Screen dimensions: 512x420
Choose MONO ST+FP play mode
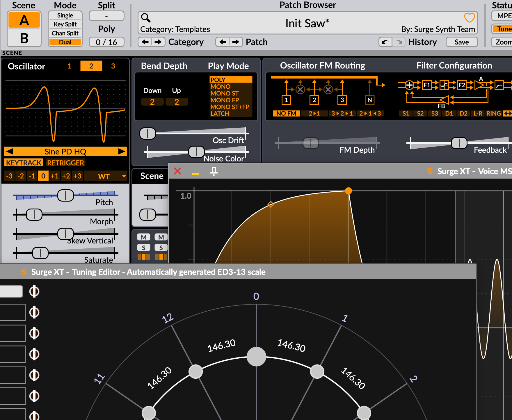(x=230, y=107)
